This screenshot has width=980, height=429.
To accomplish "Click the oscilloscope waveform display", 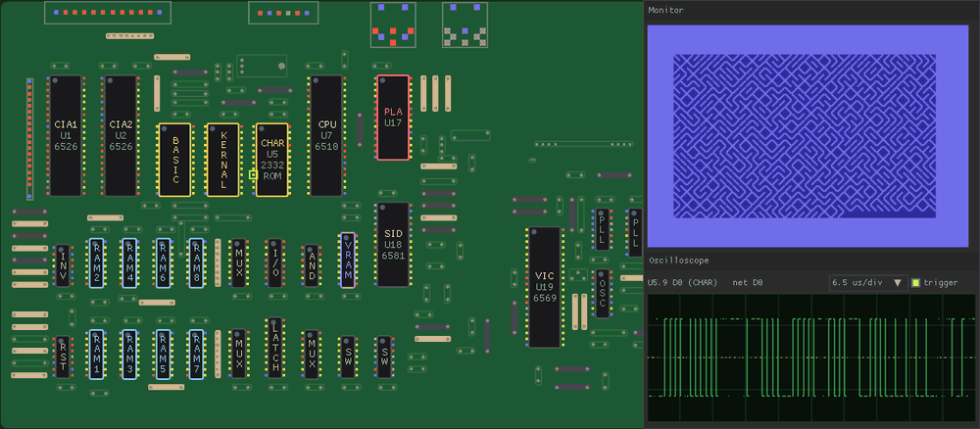I will (x=810, y=357).
